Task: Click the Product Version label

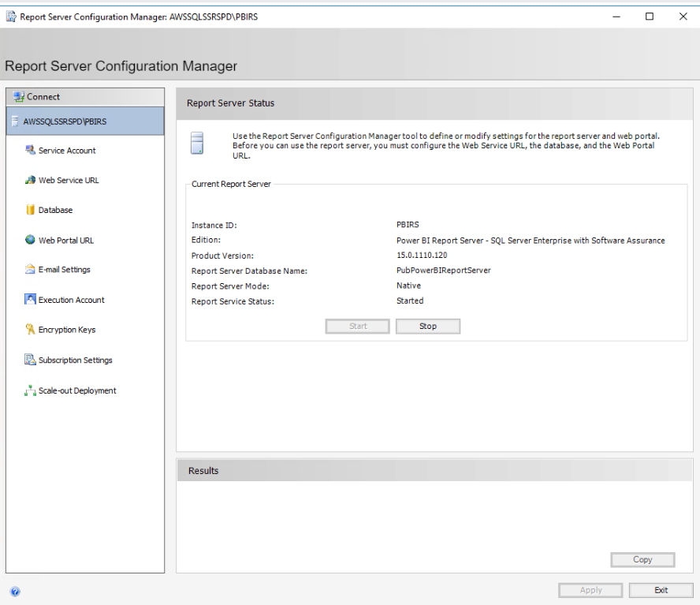Action: coord(222,256)
